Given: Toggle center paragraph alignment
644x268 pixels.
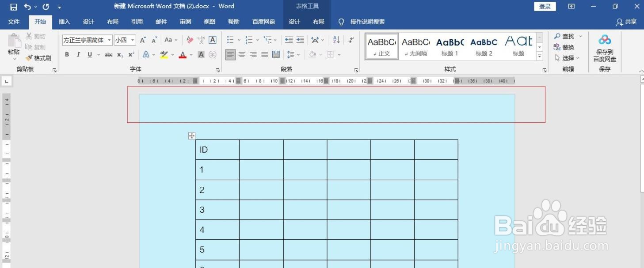Looking at the screenshot, I should (241, 55).
